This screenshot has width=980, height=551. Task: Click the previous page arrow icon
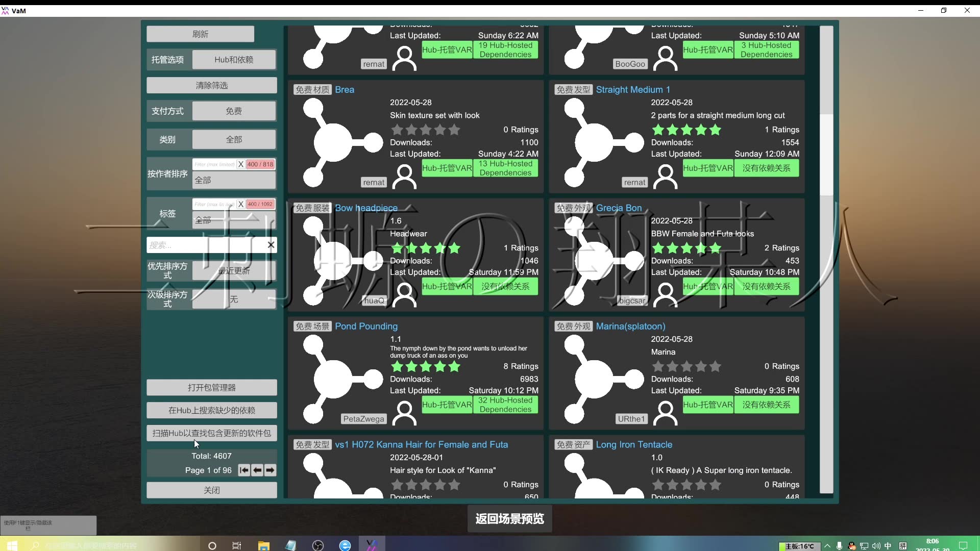[257, 470]
